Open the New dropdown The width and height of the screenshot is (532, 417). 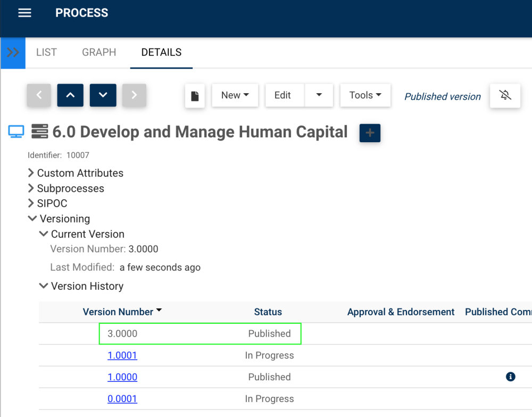click(x=235, y=95)
